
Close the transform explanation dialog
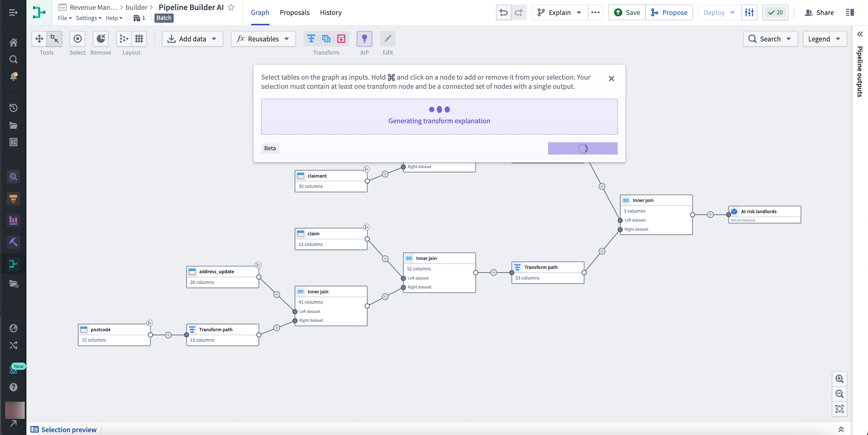tap(611, 78)
